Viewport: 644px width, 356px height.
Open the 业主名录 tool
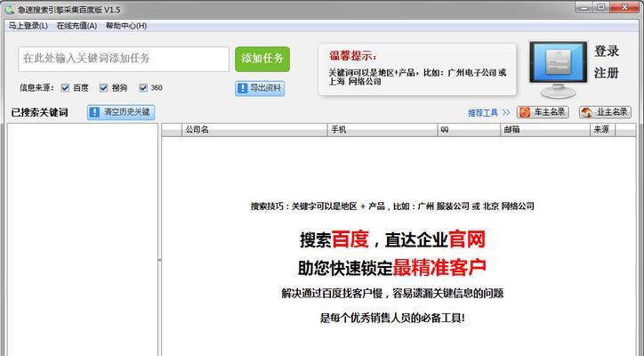pyautogui.click(x=605, y=112)
